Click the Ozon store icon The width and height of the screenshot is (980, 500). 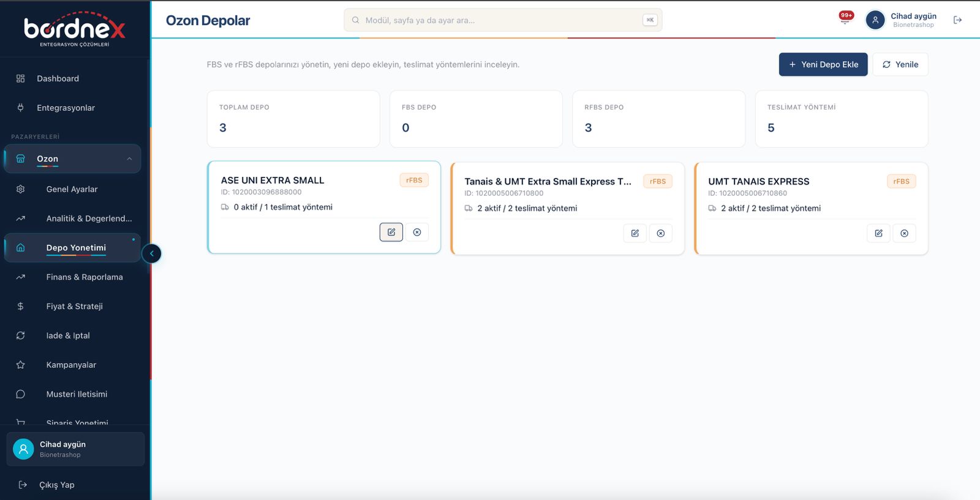(20, 159)
